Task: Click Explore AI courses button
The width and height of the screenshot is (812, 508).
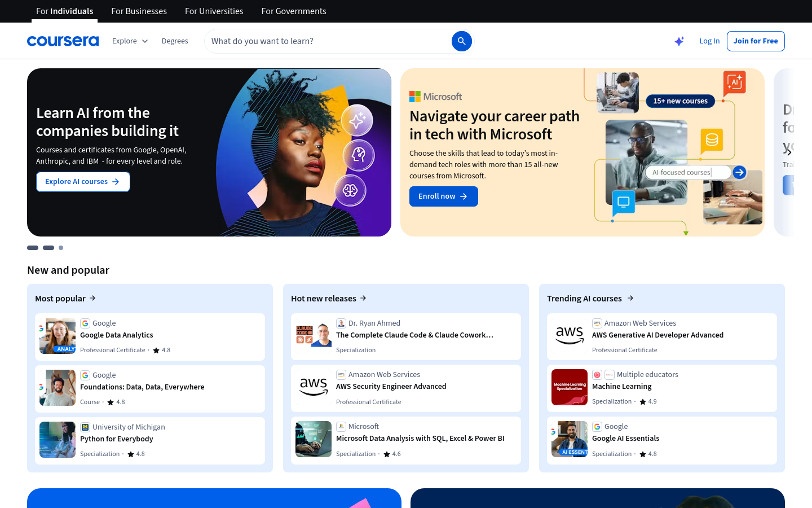Action: pos(83,182)
